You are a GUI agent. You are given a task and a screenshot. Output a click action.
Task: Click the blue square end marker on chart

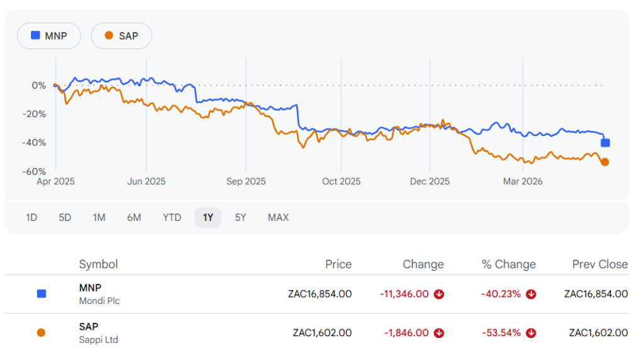[605, 143]
